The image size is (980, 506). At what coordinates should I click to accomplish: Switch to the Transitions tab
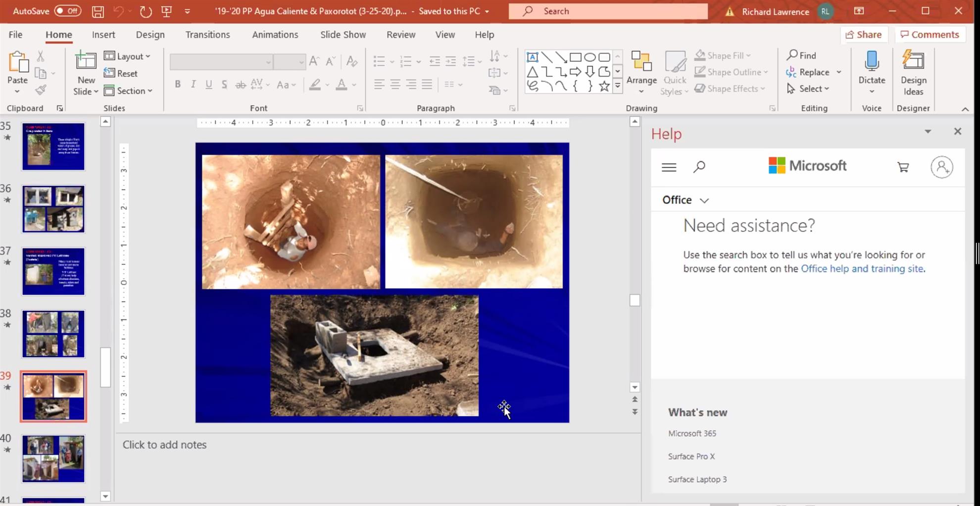(x=207, y=35)
